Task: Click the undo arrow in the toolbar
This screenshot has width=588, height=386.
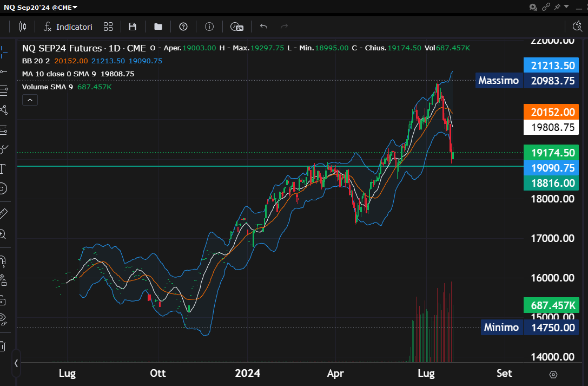Action: click(264, 27)
